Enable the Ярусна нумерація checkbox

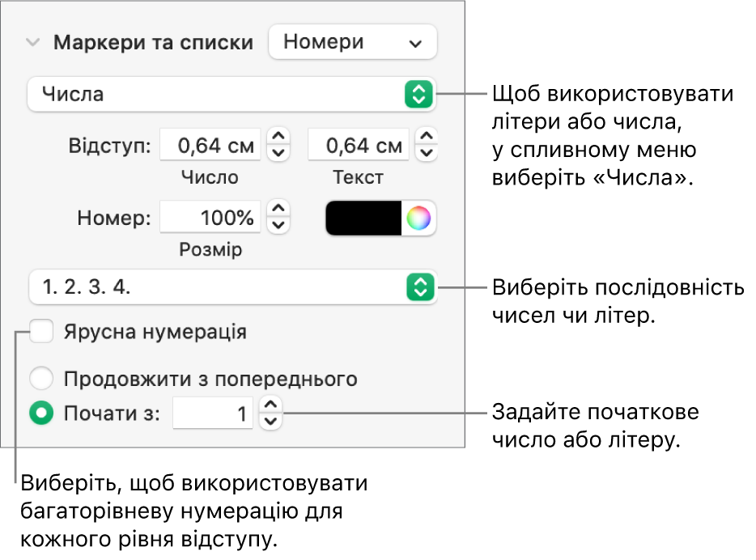41,332
